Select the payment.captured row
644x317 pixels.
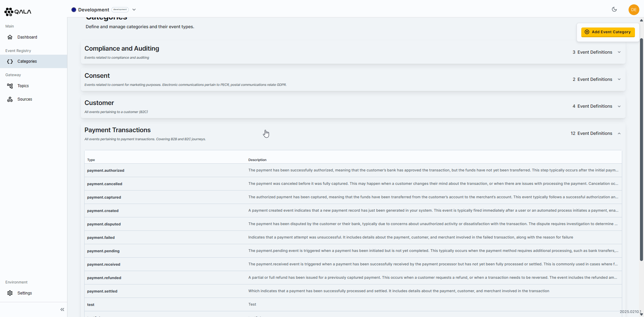point(353,197)
